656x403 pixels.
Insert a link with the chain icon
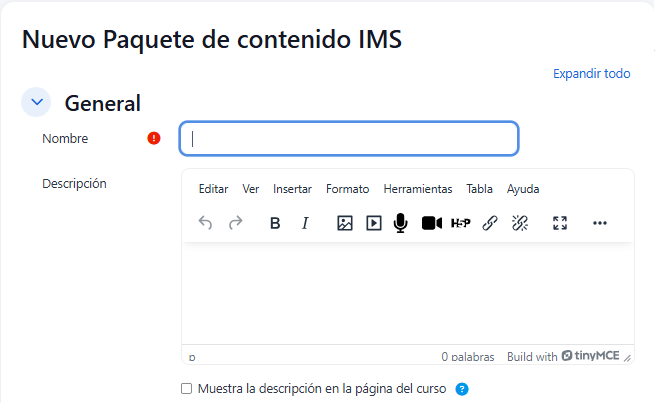[490, 223]
